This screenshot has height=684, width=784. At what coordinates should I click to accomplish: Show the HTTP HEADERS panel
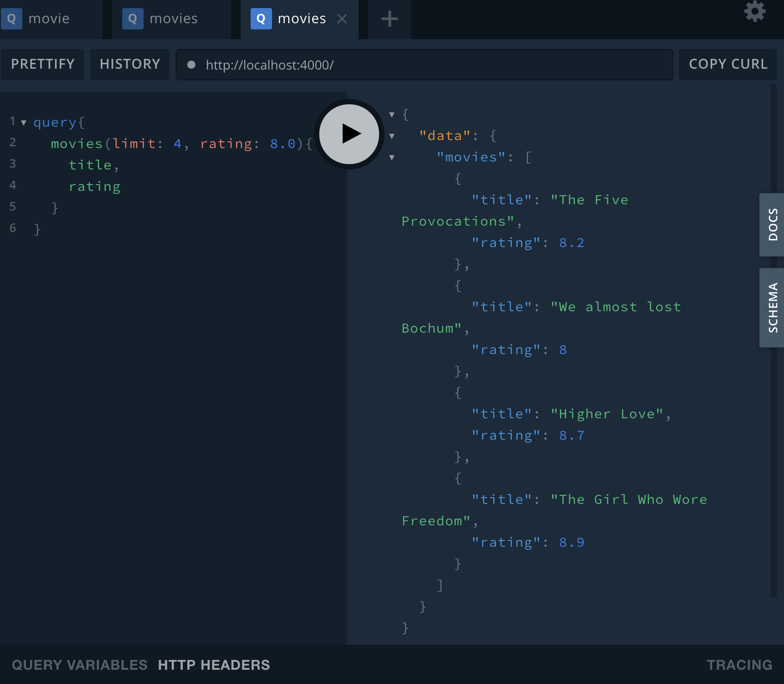pos(214,665)
